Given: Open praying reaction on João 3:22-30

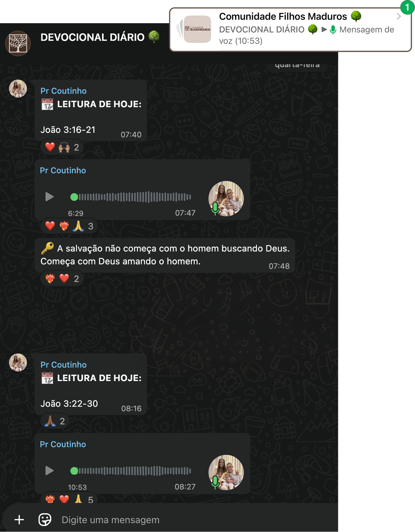Looking at the screenshot, I should pos(55,421).
